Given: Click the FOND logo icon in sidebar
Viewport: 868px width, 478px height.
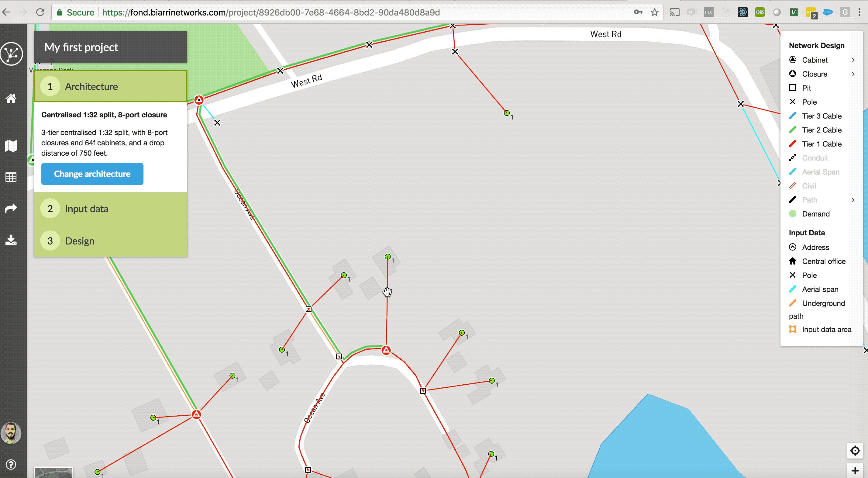Looking at the screenshot, I should coord(12,54).
